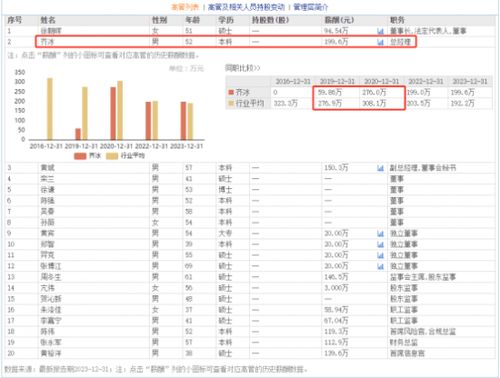
Task: Click the 139.6万 salary in row 20
Action: point(336,354)
